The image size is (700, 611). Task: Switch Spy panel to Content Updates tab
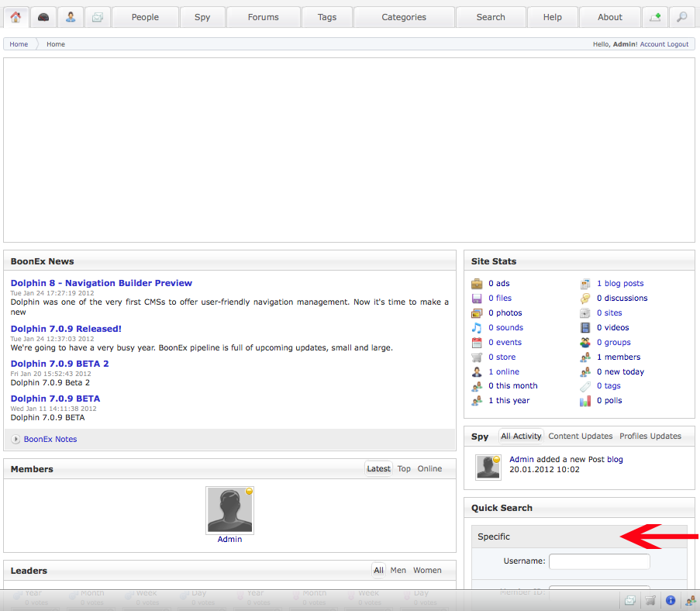580,436
